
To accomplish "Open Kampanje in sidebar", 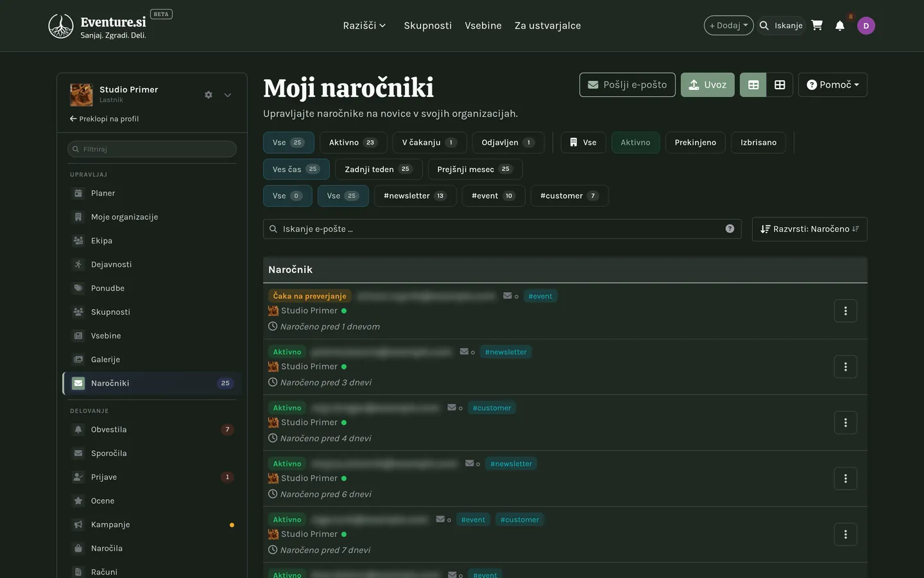I will tap(151, 525).
